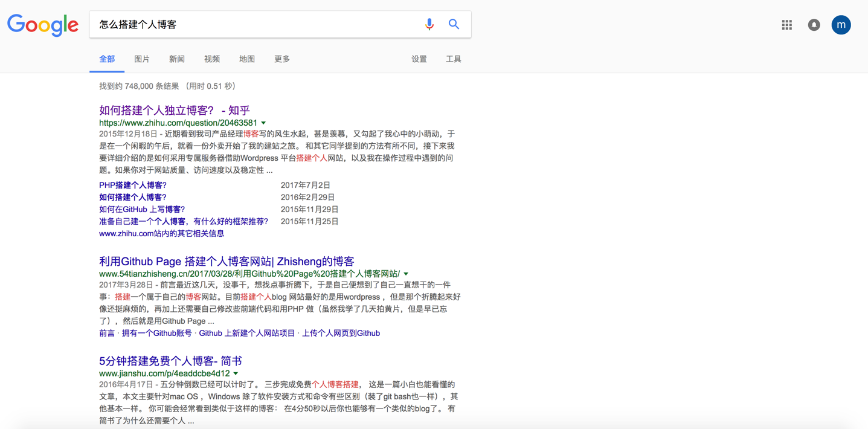This screenshot has width=868, height=429.
Task: Expand dropdown arrow beside zhihu.com URL
Action: tap(263, 123)
